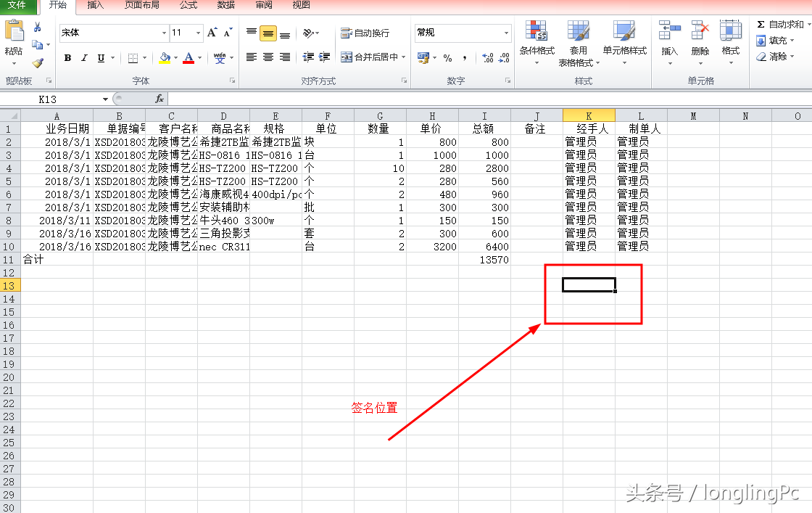Screen dimensions: 812x513
Task: Open the alignment dialog launcher in 对齐方式
Action: (x=404, y=81)
